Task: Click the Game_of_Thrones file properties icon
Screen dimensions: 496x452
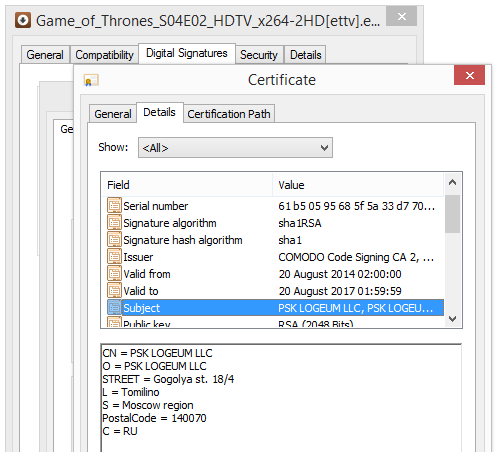Action: [x=23, y=20]
